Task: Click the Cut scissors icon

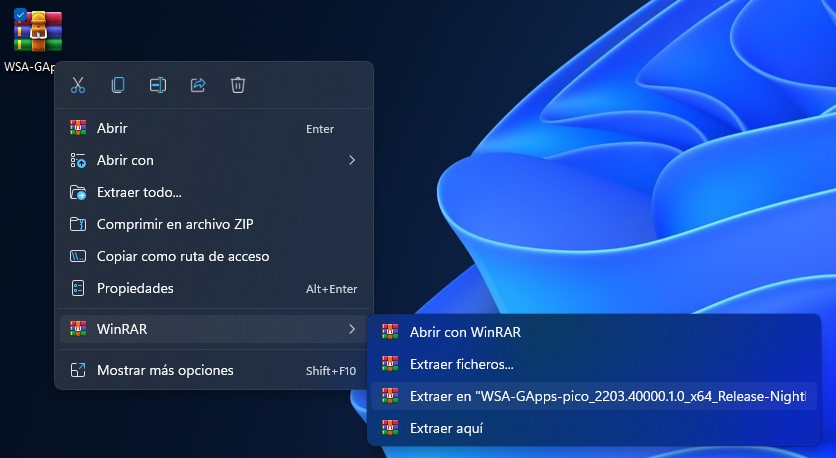Action: click(x=78, y=85)
